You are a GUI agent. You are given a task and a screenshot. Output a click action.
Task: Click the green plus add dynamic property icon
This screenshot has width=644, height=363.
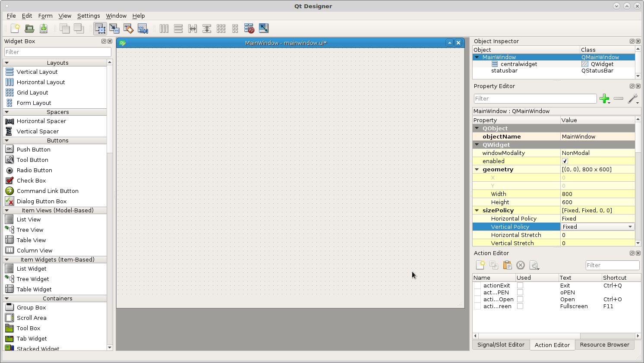604,99
